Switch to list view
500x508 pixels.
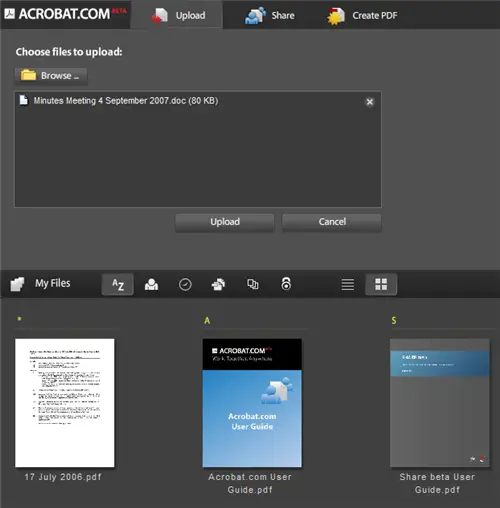[x=348, y=284]
